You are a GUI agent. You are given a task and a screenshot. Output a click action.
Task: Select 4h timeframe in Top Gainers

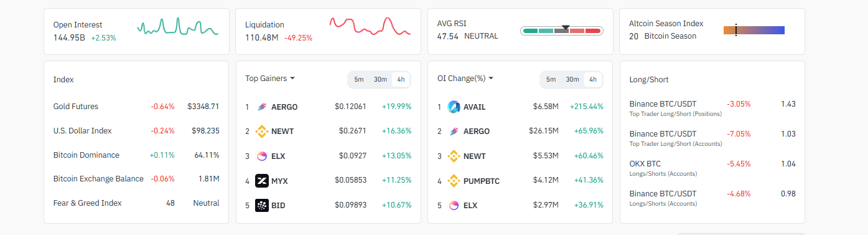tap(401, 79)
